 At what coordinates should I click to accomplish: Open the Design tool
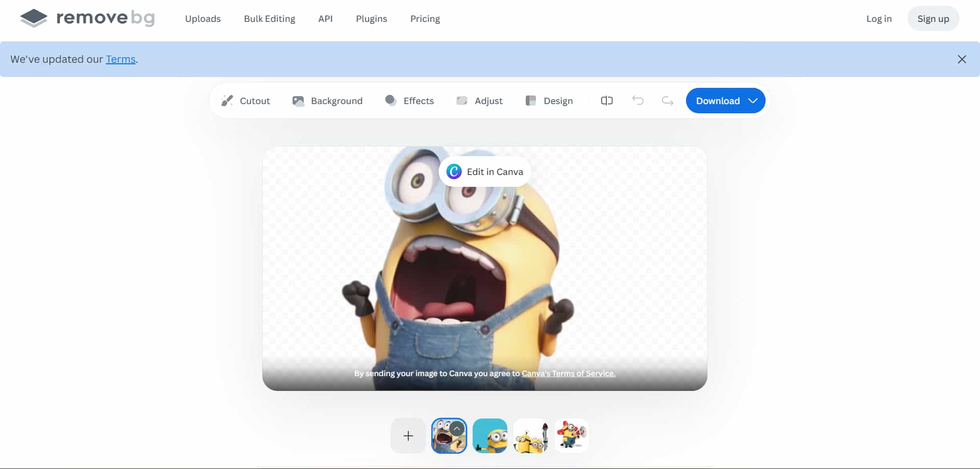pos(549,101)
